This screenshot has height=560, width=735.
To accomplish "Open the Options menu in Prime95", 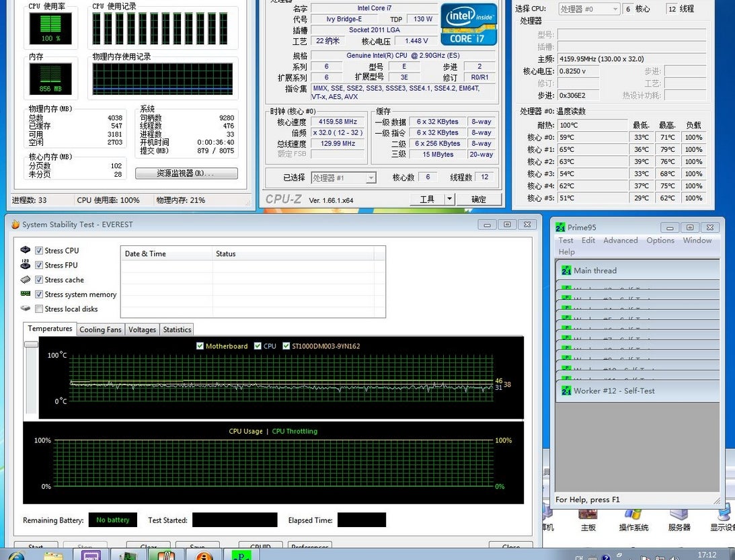I will click(660, 240).
